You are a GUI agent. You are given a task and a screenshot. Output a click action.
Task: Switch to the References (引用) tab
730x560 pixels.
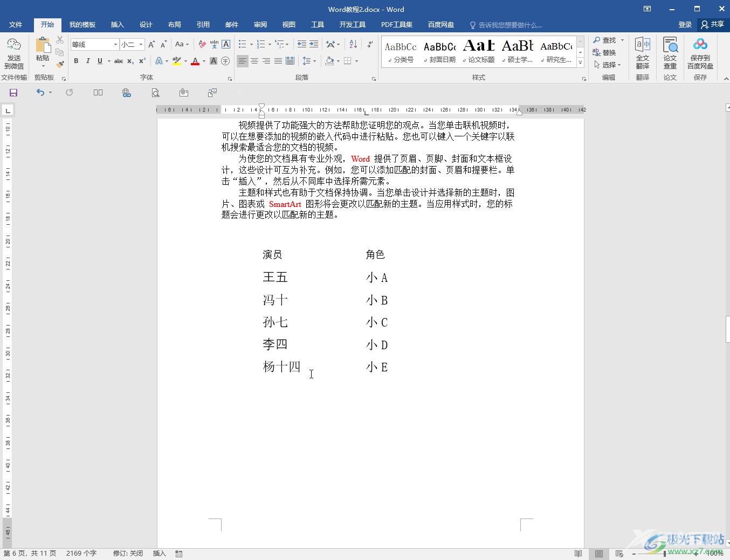(203, 24)
